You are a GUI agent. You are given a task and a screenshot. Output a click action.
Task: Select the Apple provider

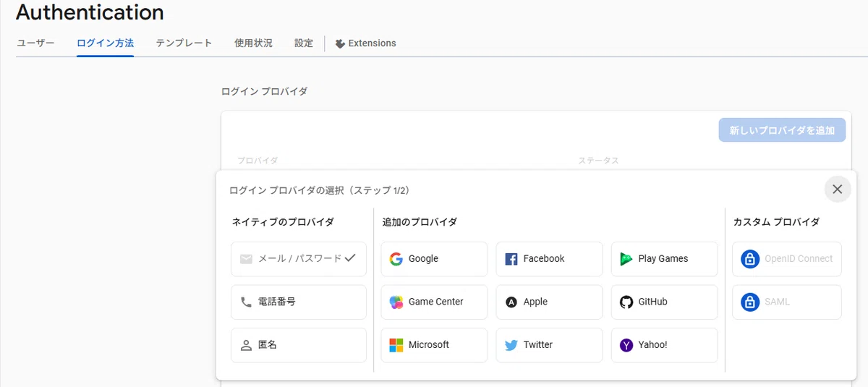549,302
